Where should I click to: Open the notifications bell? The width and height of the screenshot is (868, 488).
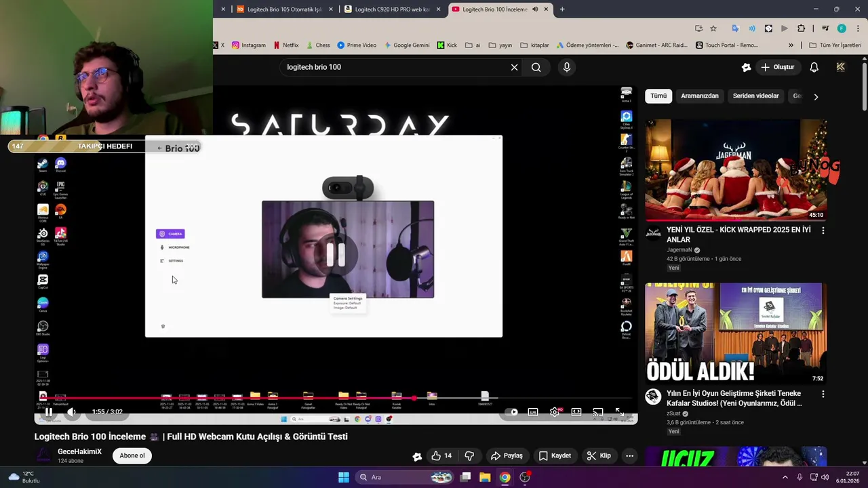(x=814, y=67)
